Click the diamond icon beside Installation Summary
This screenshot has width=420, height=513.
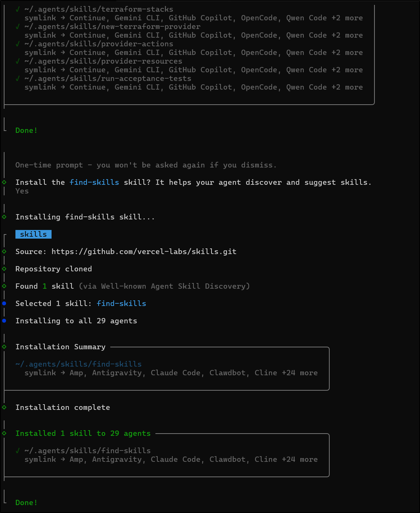[x=4, y=347]
